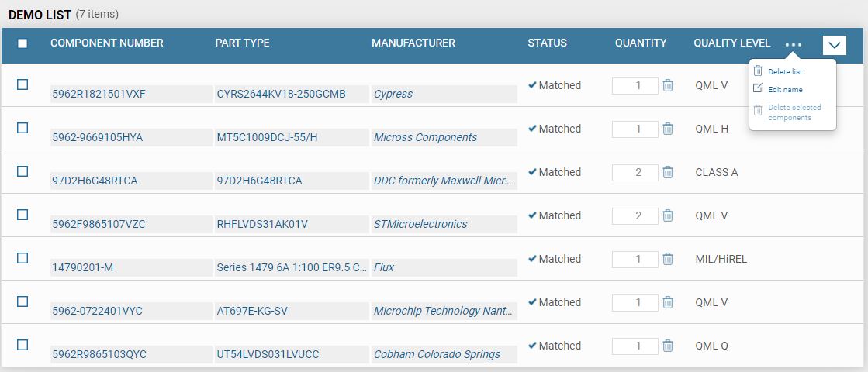Viewport: 868px width, 372px height.
Task: Toggle the select-all checkbox in table header
Action: pyautogui.click(x=22, y=43)
